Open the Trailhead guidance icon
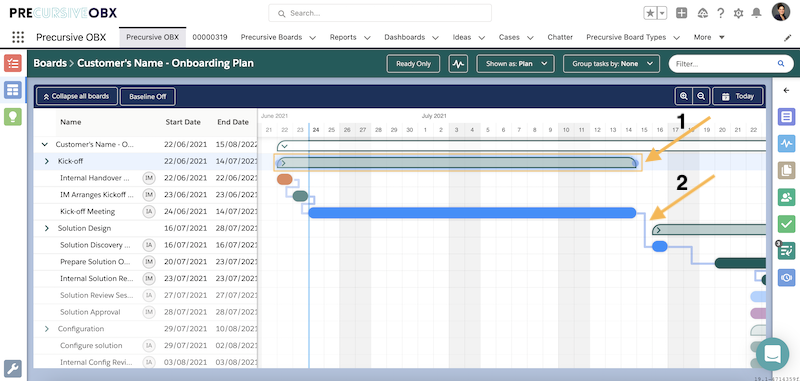 pos(703,14)
